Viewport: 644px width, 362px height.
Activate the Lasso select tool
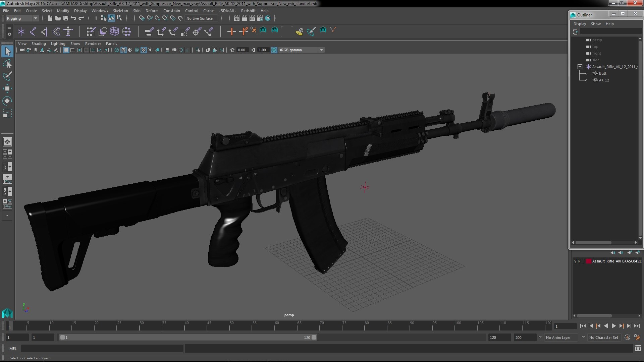point(7,64)
